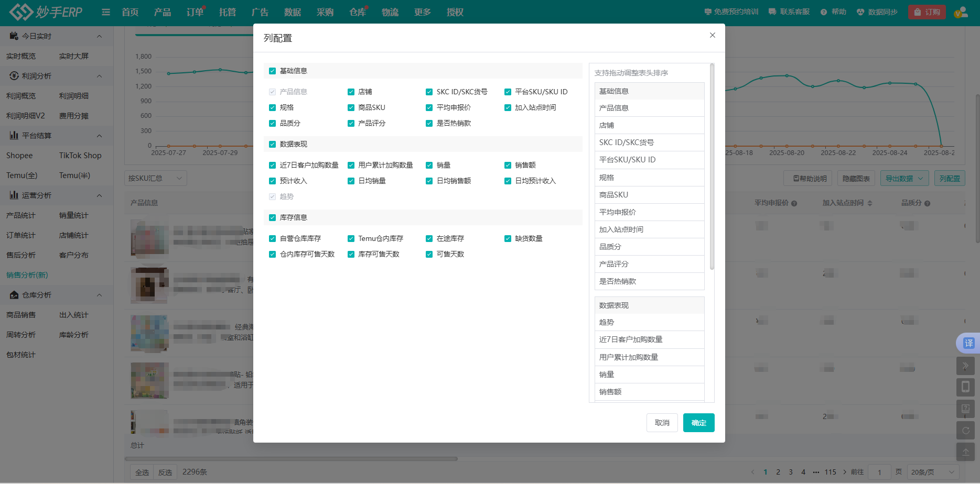
Task: Collapse the 利润分析 sidebar section
Action: point(99,76)
